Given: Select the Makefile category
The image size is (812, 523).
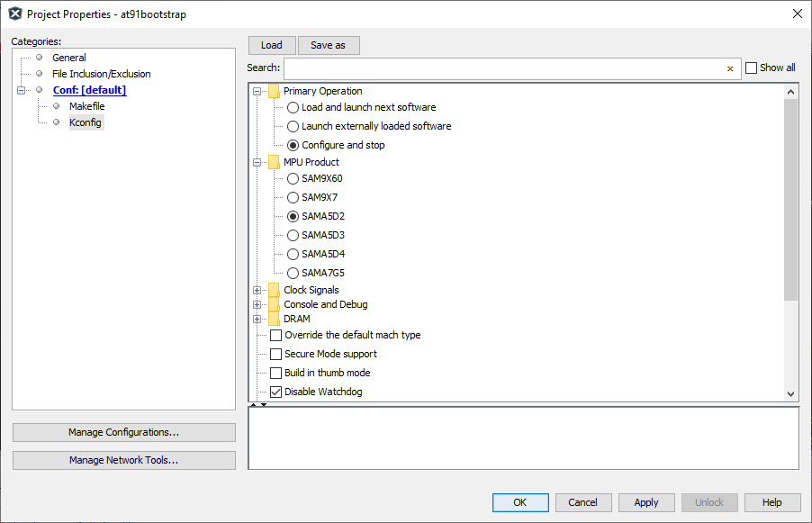Looking at the screenshot, I should click(86, 106).
